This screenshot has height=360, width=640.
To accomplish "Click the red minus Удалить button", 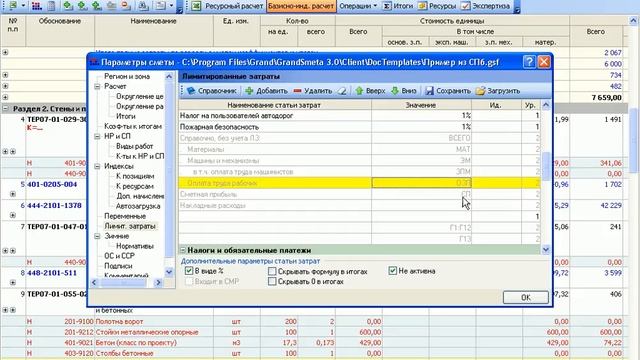I will click(313, 91).
